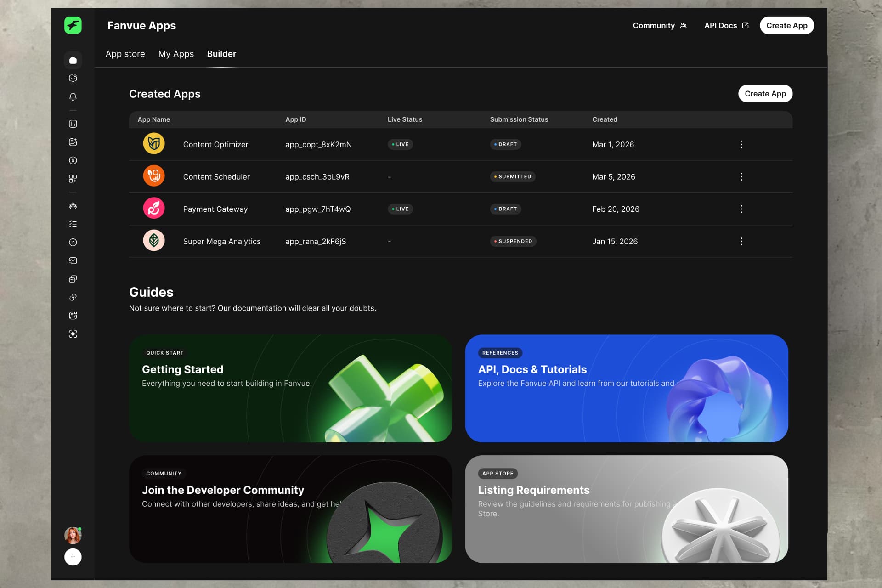The height and width of the screenshot is (588, 882).
Task: Click the Jan 15, 2026 created date
Action: coord(615,242)
